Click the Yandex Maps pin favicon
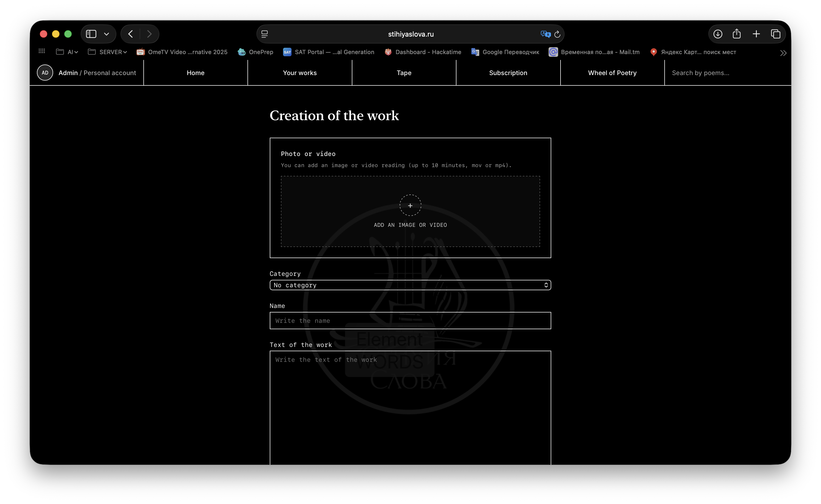The height and width of the screenshot is (504, 821). [x=653, y=52]
